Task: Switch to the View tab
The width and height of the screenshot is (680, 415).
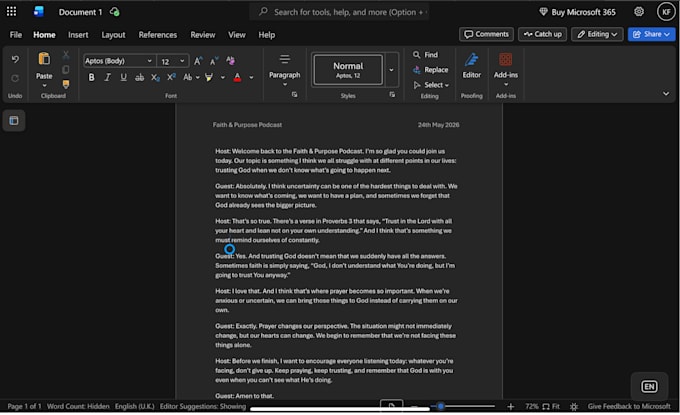Action: pyautogui.click(x=237, y=35)
